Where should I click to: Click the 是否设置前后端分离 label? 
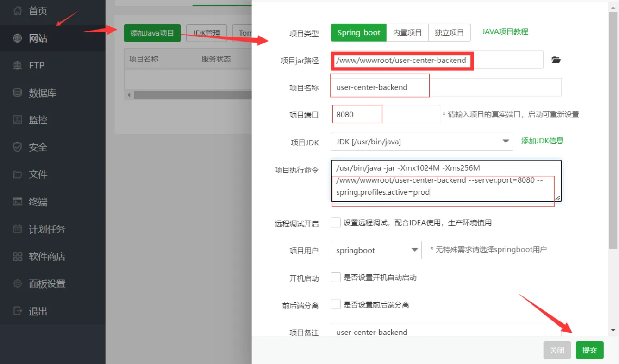click(376, 304)
